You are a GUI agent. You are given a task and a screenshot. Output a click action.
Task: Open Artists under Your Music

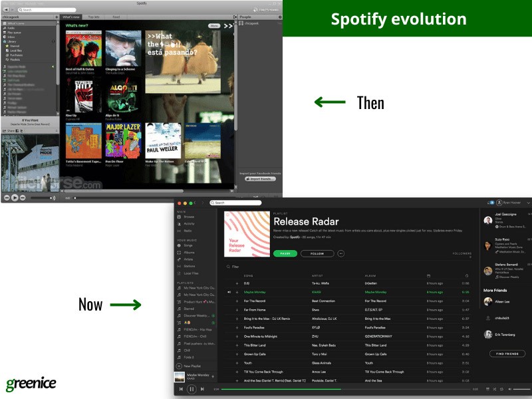click(188, 259)
